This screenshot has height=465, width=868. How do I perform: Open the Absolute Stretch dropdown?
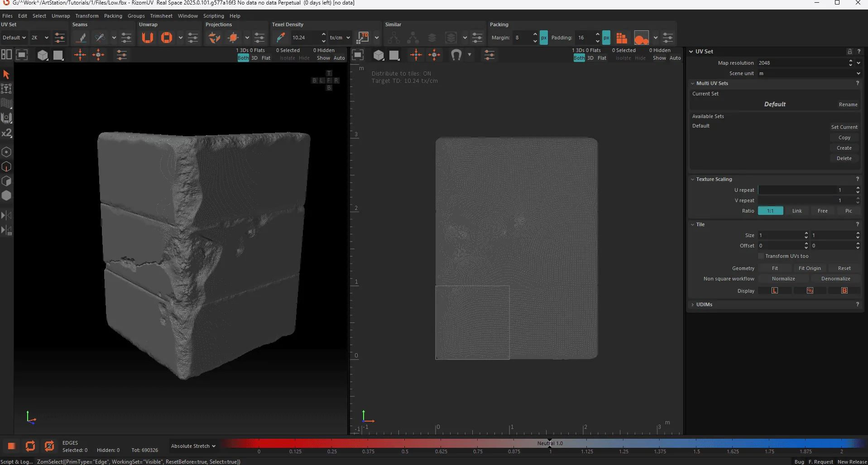tap(193, 446)
